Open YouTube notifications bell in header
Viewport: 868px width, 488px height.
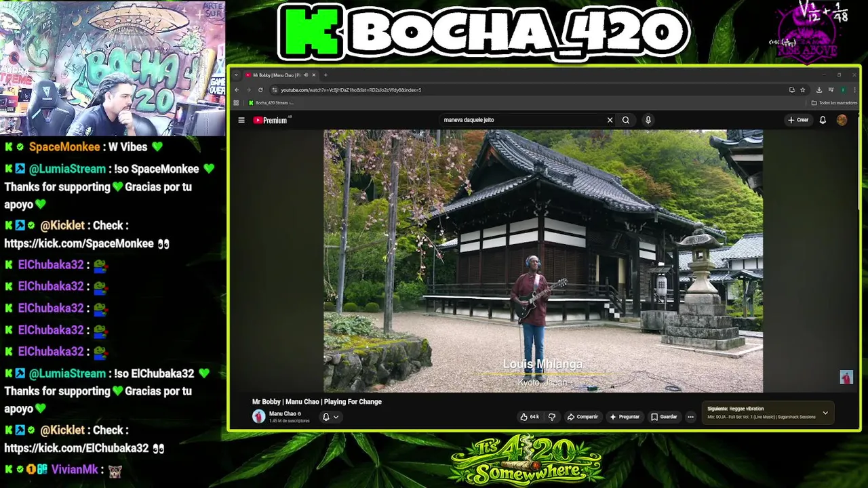[x=823, y=120]
